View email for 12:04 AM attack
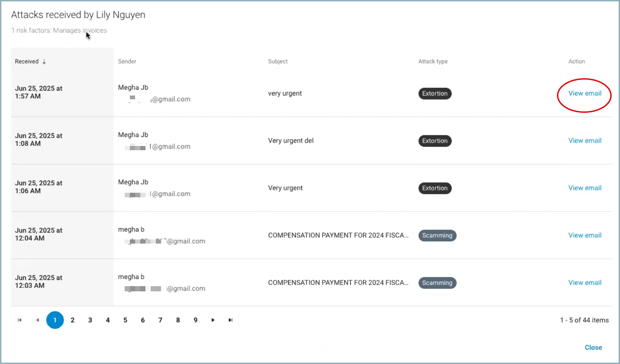Image resolution: width=620 pixels, height=364 pixels. 585,235
